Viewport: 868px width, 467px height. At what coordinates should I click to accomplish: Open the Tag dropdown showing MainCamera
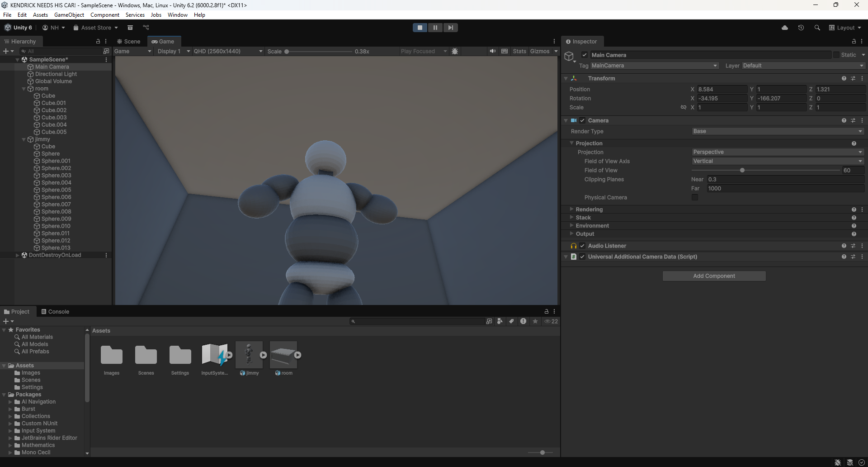654,66
